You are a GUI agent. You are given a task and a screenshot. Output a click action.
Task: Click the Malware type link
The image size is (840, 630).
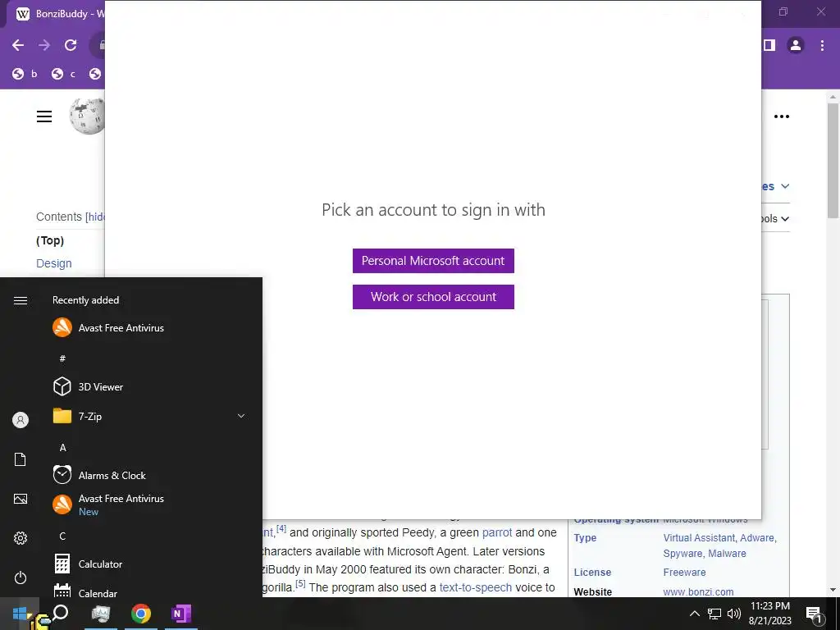tap(727, 554)
